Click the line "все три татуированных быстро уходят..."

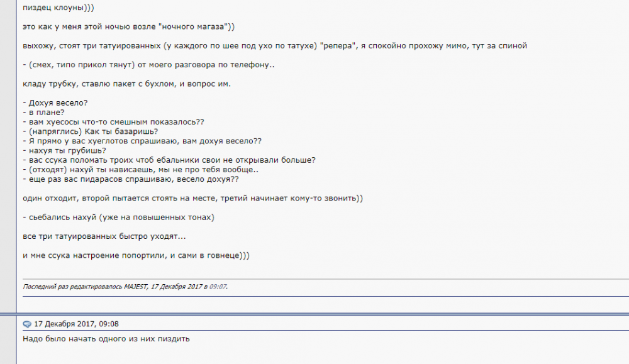[x=104, y=236]
